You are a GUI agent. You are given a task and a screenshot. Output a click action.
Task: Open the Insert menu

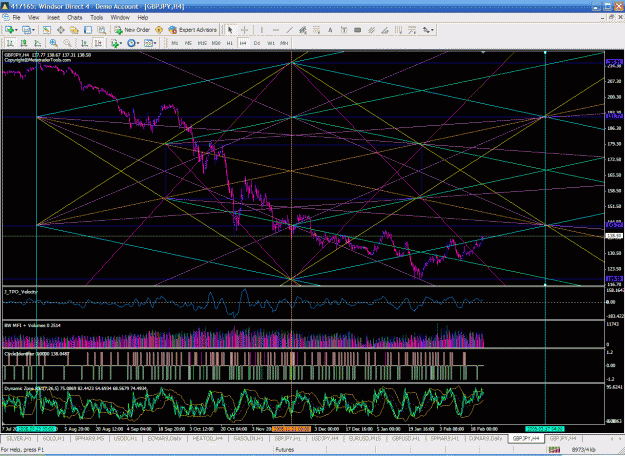pyautogui.click(x=53, y=18)
